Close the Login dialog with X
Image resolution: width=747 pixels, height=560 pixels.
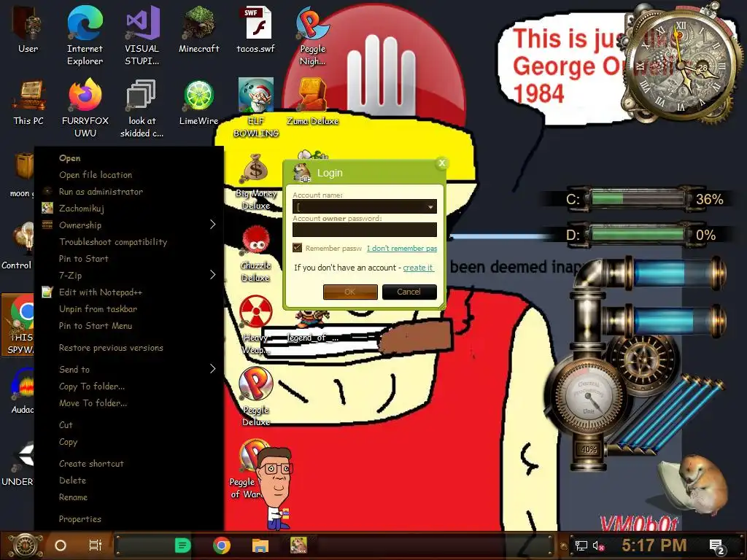(x=441, y=163)
